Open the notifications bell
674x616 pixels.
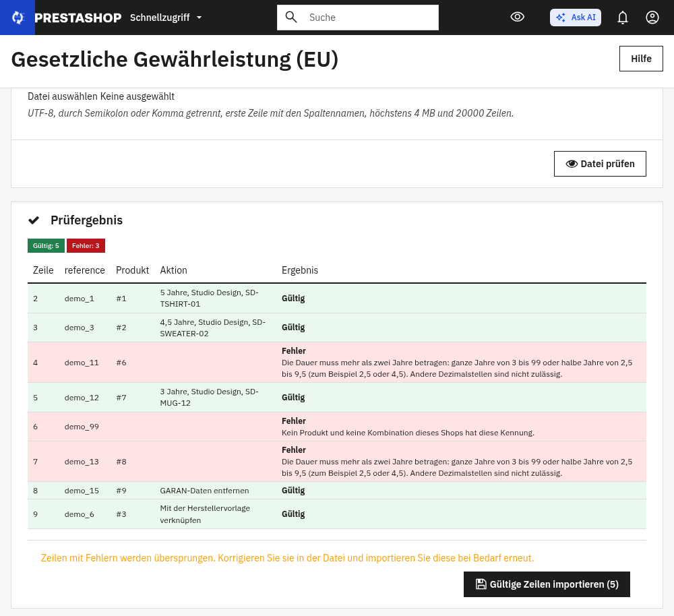(622, 18)
